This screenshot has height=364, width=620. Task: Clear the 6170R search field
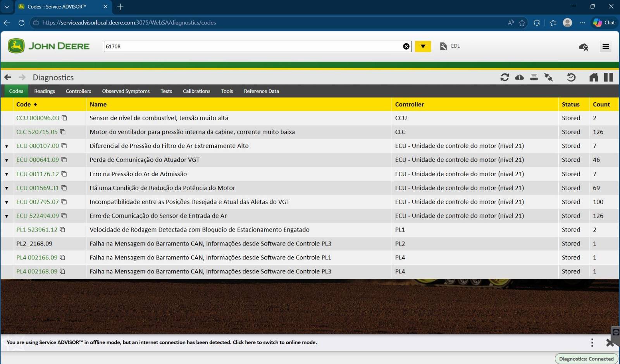(x=406, y=46)
